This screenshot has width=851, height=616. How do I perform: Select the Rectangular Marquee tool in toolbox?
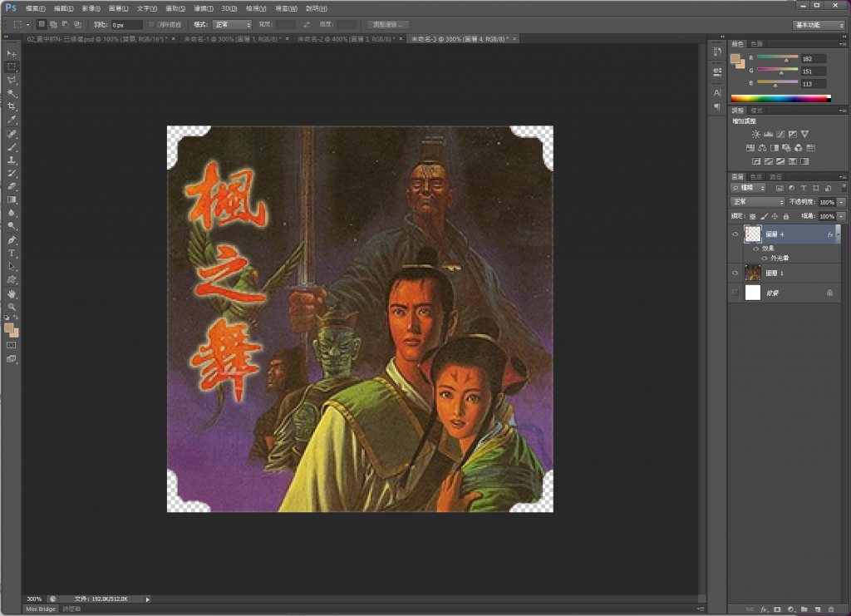12,67
